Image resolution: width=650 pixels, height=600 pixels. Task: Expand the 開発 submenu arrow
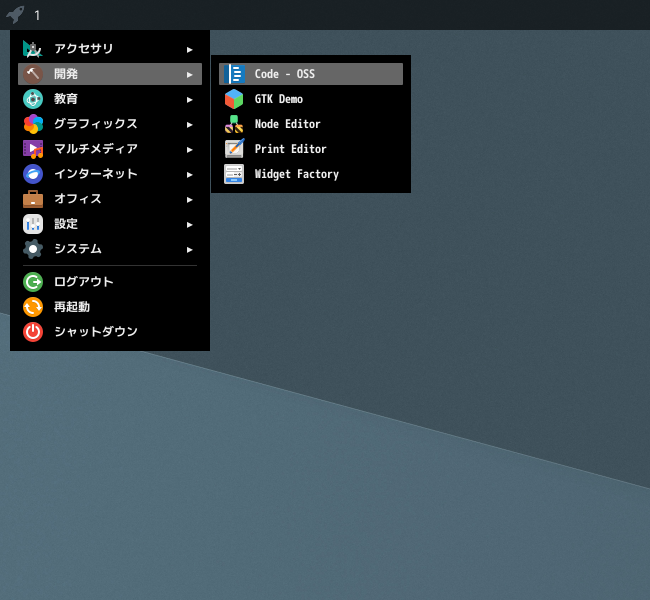(189, 75)
